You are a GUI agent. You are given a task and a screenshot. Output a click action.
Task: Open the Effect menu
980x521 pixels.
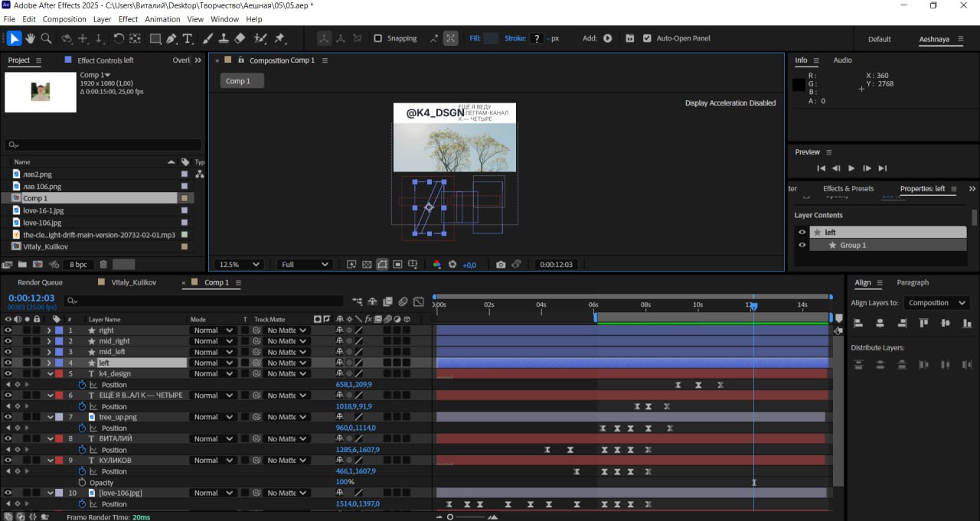pyautogui.click(x=129, y=19)
